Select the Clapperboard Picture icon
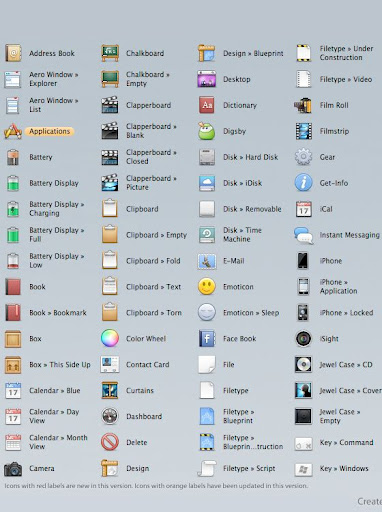 [x=110, y=183]
